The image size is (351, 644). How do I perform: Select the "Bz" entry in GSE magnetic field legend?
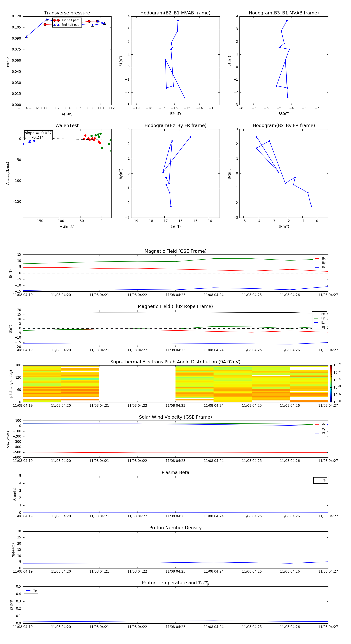[x=320, y=268]
